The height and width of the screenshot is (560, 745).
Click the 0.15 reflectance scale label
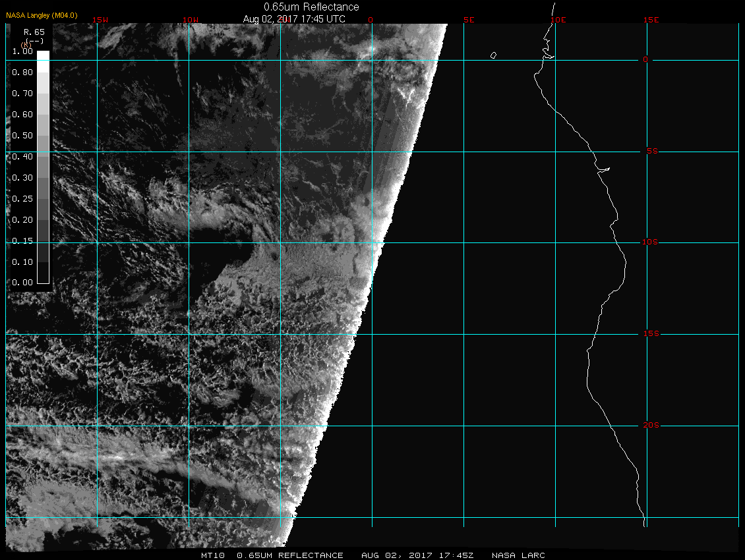pos(22,240)
